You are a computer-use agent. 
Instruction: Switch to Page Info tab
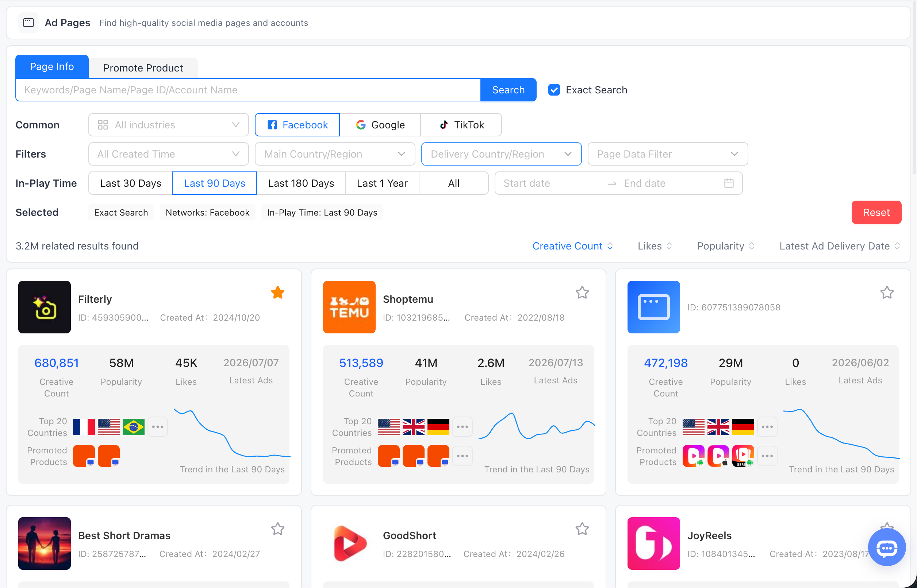52,66
